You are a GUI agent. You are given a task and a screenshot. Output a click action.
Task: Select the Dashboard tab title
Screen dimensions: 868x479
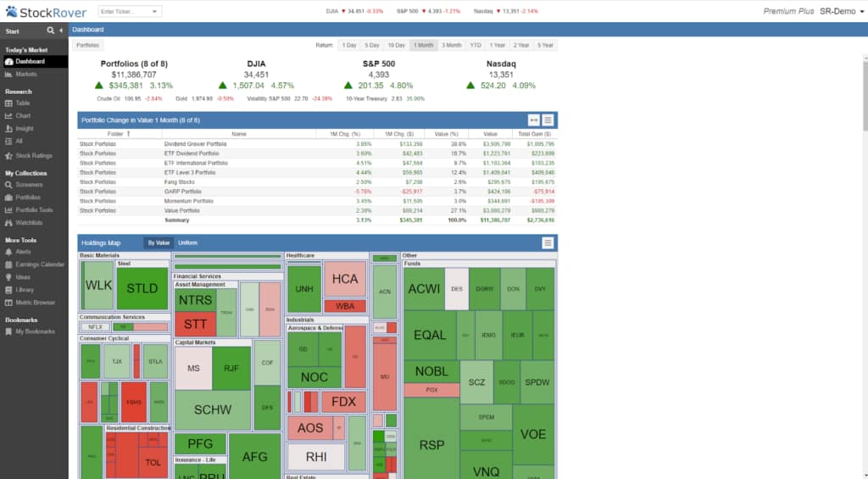[88, 30]
